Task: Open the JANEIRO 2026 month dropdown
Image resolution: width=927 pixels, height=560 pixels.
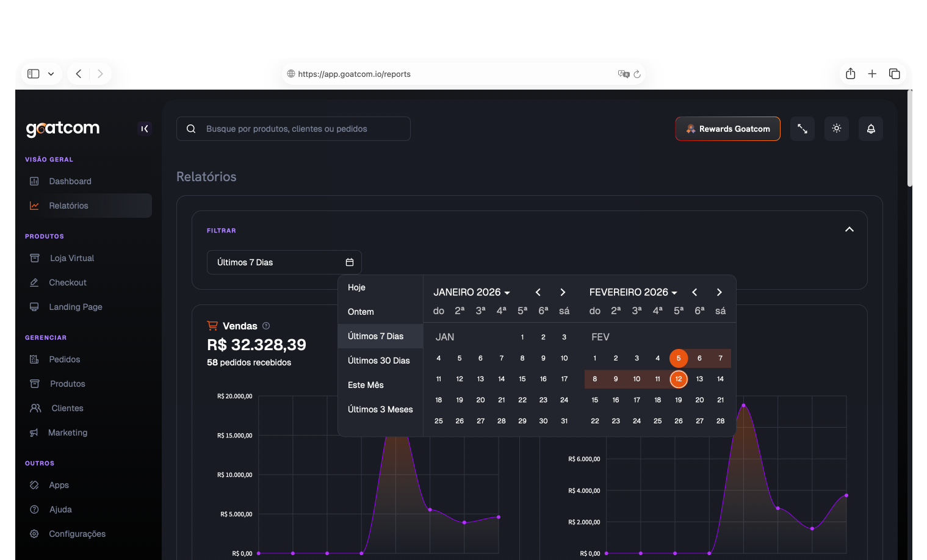Action: (x=471, y=292)
